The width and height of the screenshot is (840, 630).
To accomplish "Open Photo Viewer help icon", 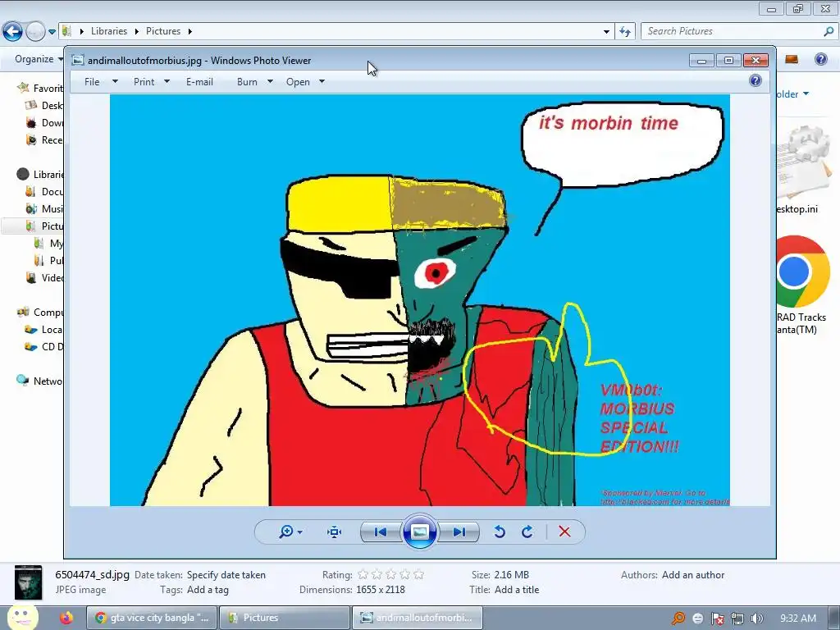I will [x=756, y=81].
